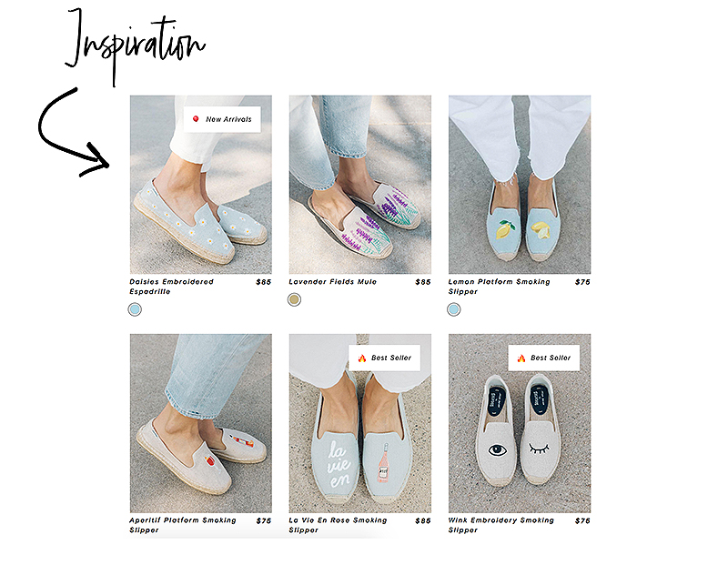Click the Best Seller badge on Wink slipper
The image size is (728, 565).
[543, 358]
